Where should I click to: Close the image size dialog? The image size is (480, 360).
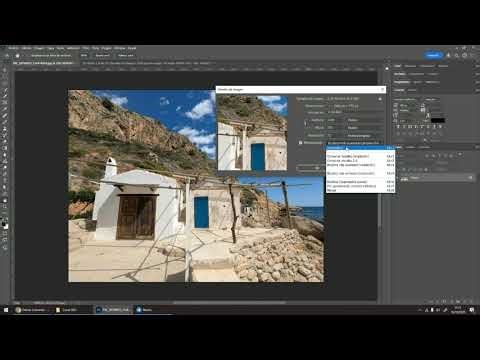382,89
